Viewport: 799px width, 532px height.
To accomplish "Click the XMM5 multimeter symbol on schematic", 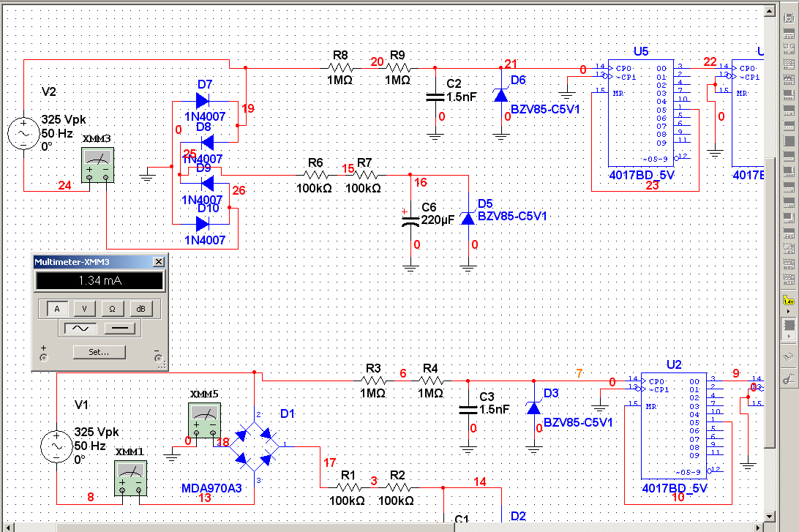I will click(x=204, y=420).
